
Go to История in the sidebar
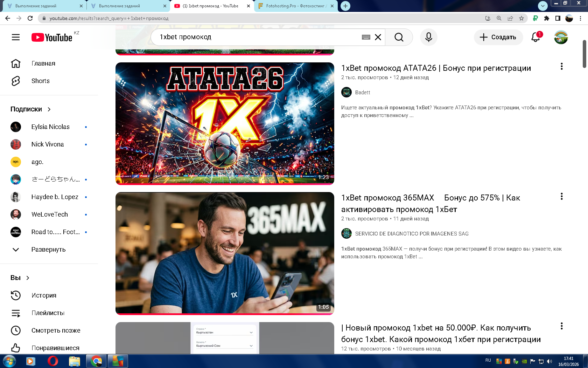pyautogui.click(x=44, y=295)
